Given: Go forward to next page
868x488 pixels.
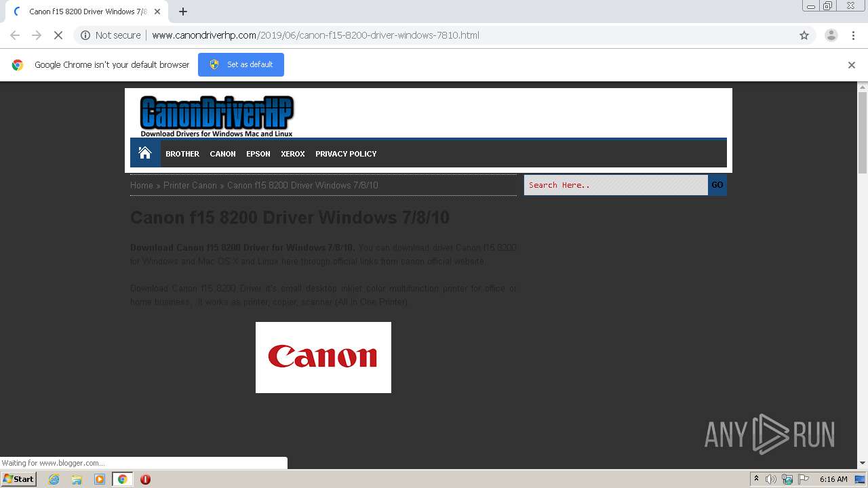Looking at the screenshot, I should click(x=37, y=35).
